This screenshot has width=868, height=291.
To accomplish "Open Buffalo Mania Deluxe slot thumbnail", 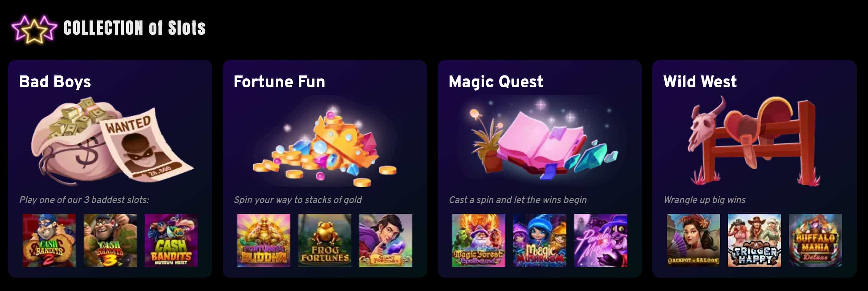I will pos(815,241).
